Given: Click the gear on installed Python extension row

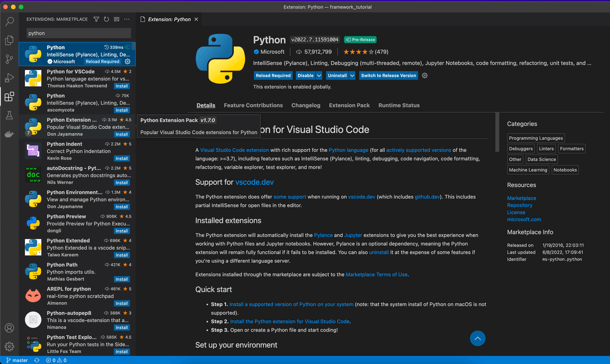Looking at the screenshot, I should (128, 61).
